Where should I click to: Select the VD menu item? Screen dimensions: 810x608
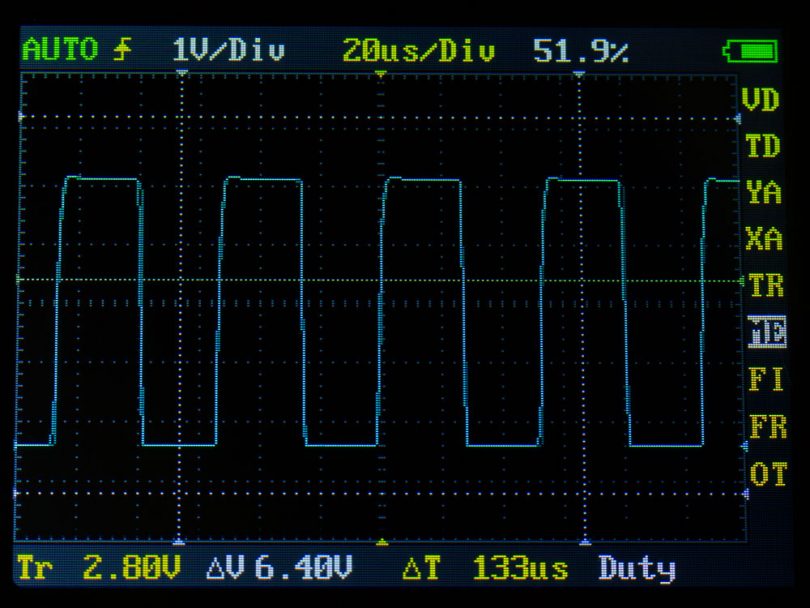coord(762,99)
